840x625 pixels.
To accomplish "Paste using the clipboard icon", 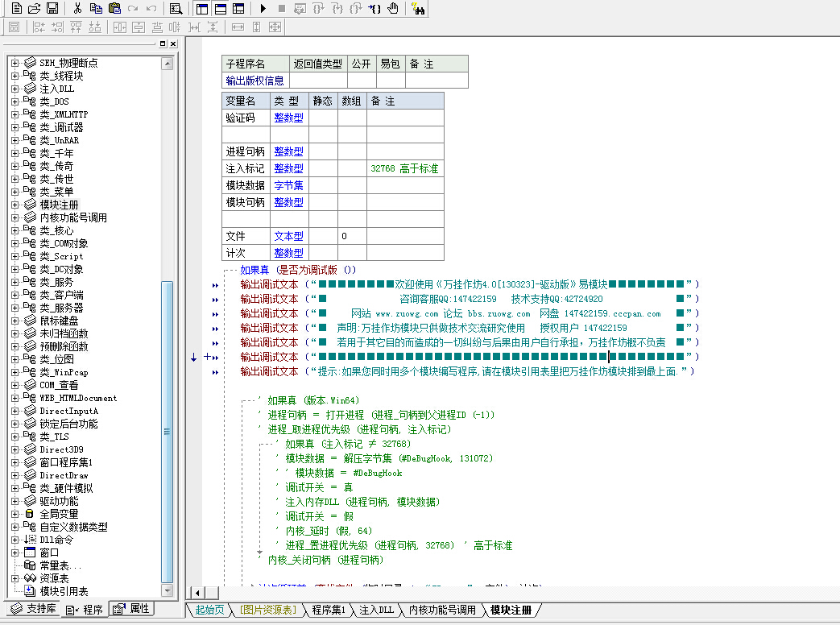I will [114, 9].
